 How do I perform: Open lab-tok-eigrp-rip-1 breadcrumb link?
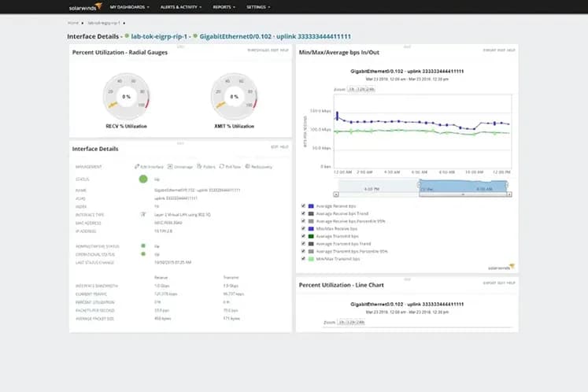tap(104, 23)
